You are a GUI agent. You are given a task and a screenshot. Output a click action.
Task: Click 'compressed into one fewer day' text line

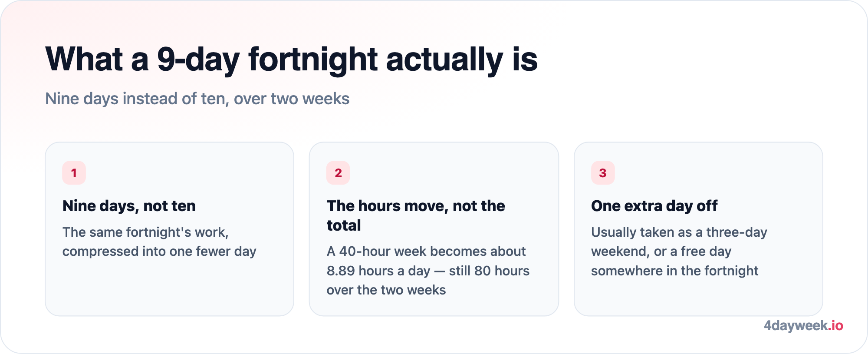pos(159,252)
